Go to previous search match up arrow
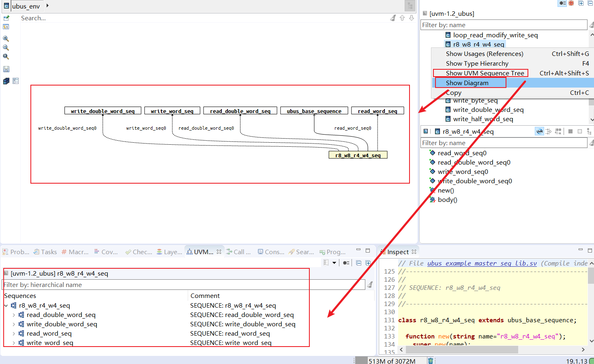This screenshot has height=364, width=594. (402, 18)
